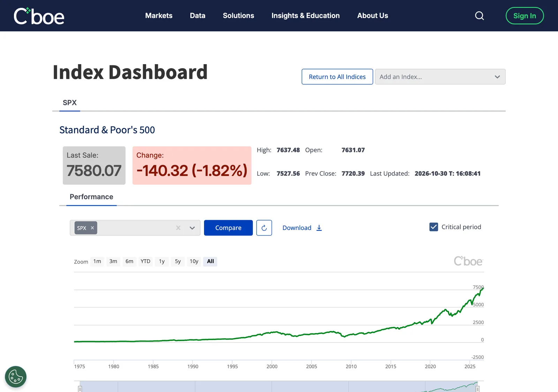Open Insights & Education menu
The height and width of the screenshot is (392, 558).
306,16
